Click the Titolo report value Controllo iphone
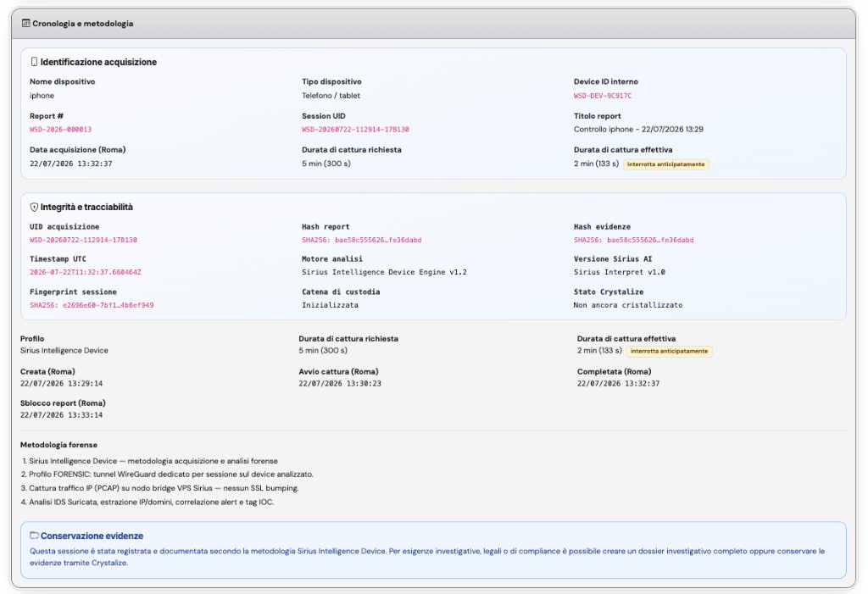Image resolution: width=868 pixels, height=594 pixels. [x=638, y=129]
